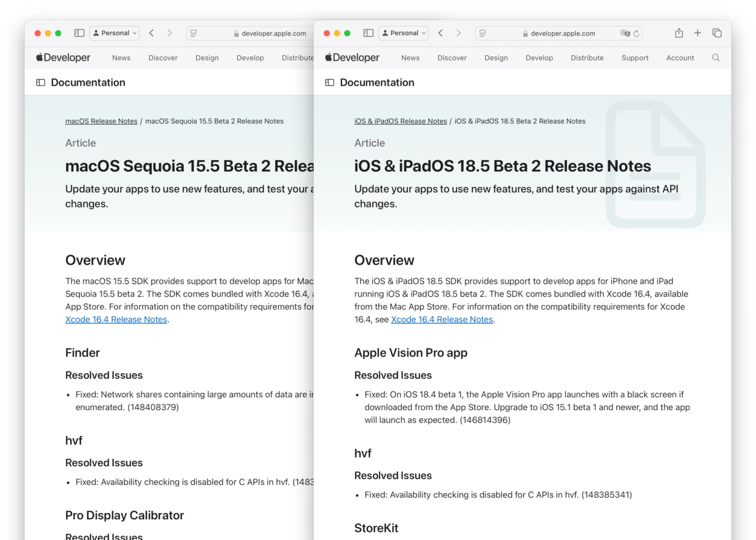Open search on Apple Developer site
The width and height of the screenshot is (756, 540).
716,58
